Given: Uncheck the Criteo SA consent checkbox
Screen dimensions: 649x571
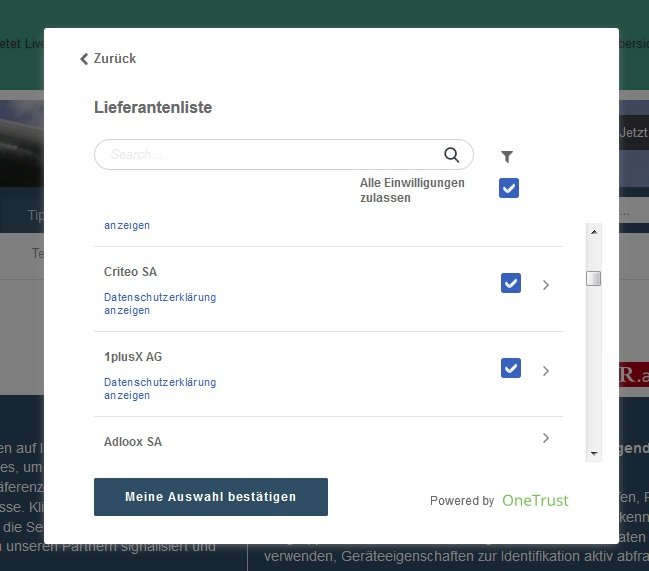Looking at the screenshot, I should pyautogui.click(x=511, y=283).
